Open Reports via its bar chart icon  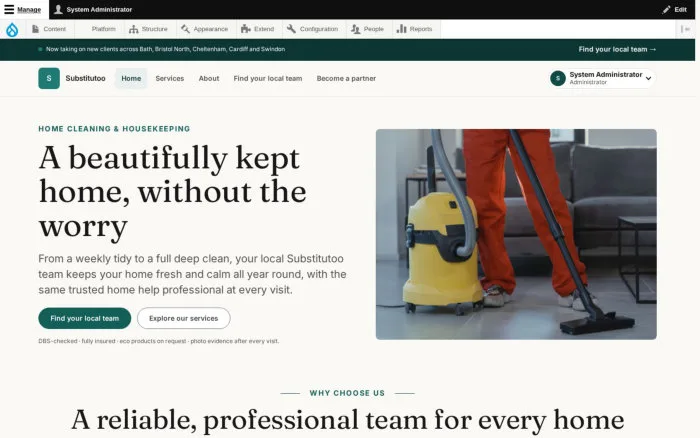click(401, 29)
